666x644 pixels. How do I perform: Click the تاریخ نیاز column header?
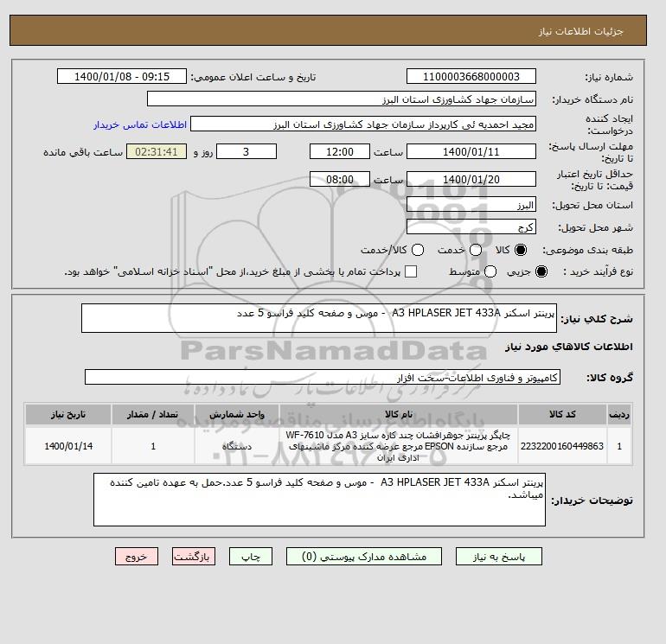68,414
